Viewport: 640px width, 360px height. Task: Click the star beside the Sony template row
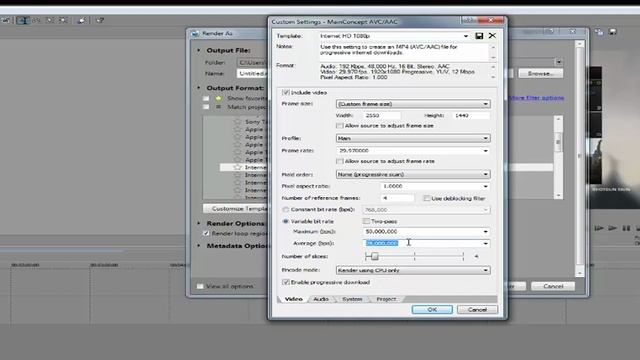(237, 122)
